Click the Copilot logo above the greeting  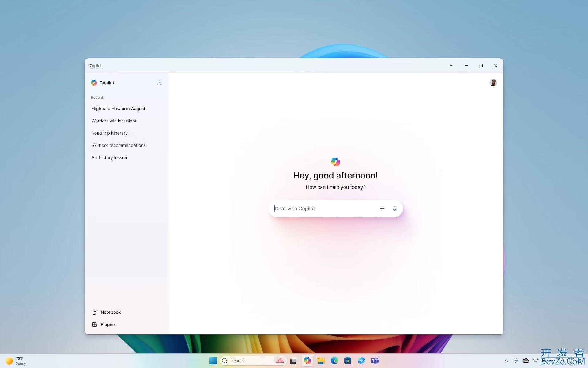pos(336,162)
